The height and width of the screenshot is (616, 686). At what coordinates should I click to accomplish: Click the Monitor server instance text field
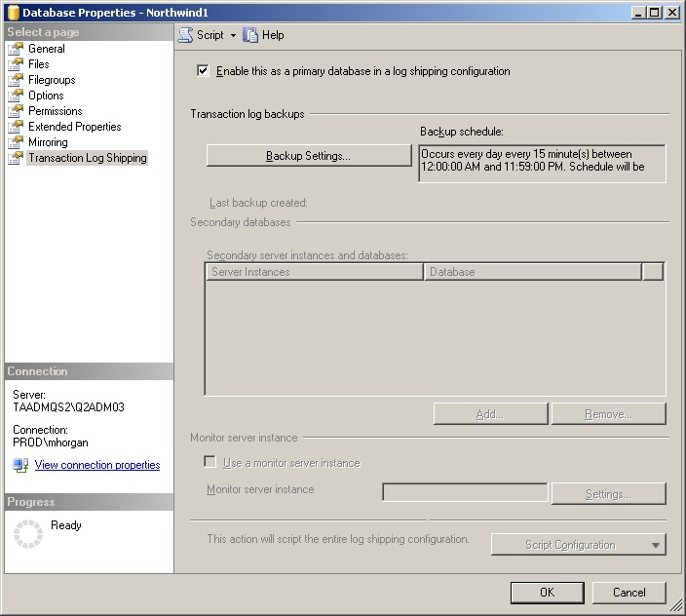click(x=465, y=492)
